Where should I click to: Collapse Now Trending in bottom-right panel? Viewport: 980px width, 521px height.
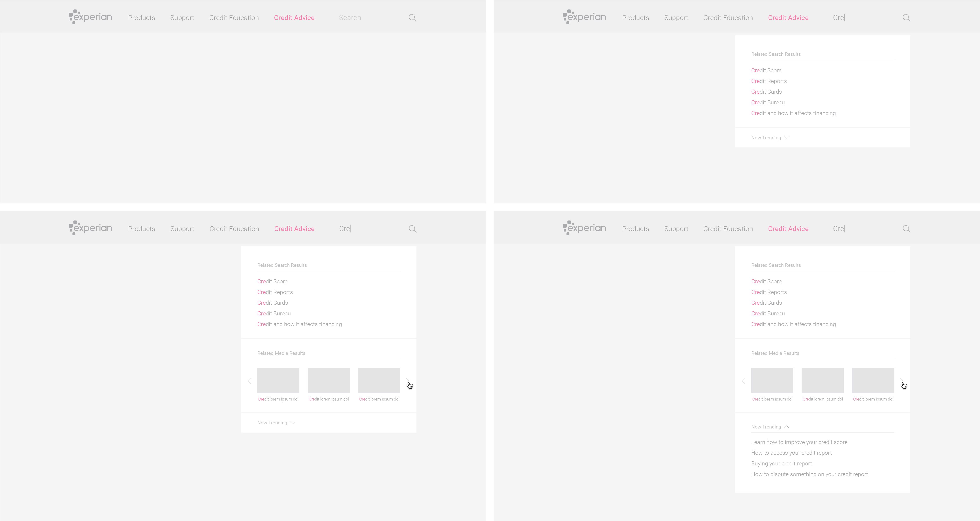[770, 427]
